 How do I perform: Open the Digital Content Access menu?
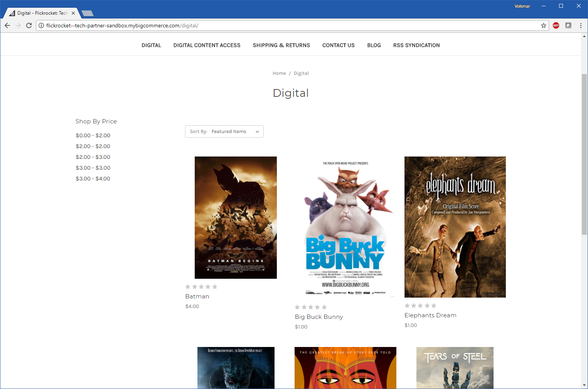coord(207,45)
